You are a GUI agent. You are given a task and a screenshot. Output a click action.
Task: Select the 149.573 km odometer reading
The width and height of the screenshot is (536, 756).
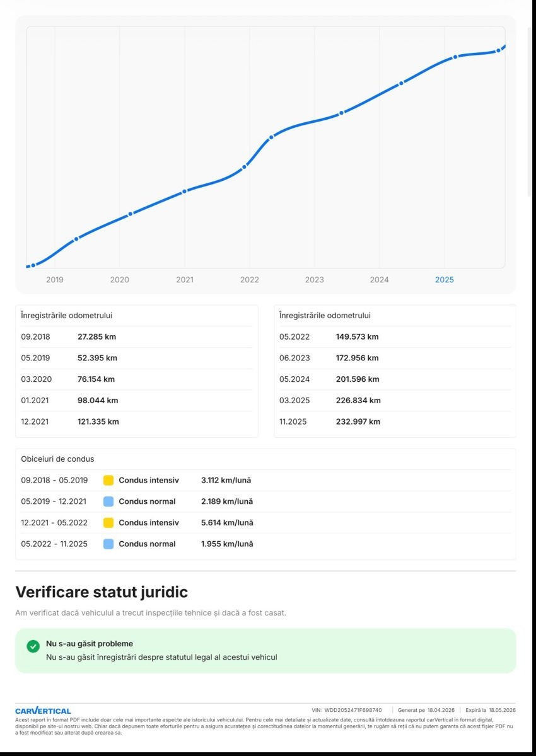(x=358, y=337)
